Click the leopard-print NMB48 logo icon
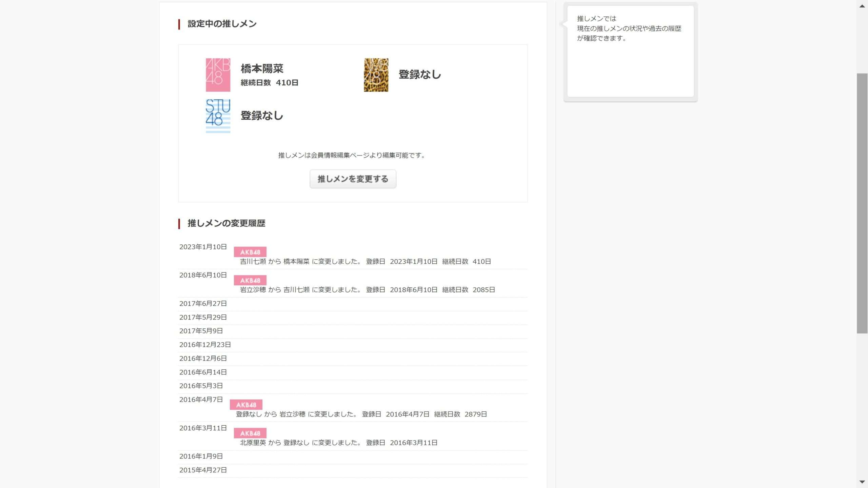This screenshot has width=868, height=488. point(376,75)
